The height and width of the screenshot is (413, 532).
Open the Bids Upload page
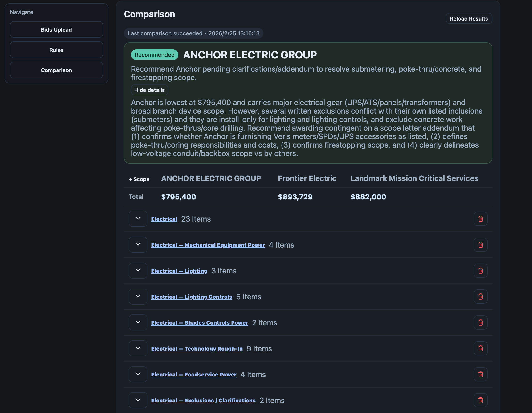point(56,29)
